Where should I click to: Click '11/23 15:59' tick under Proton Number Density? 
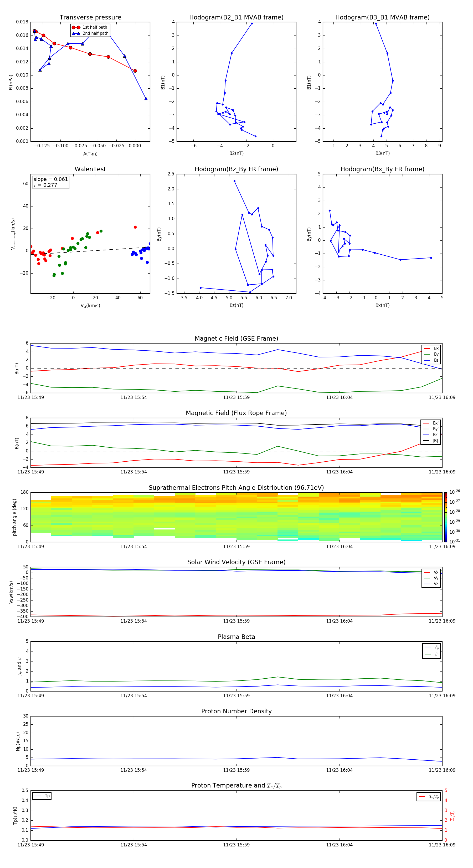(236, 770)
